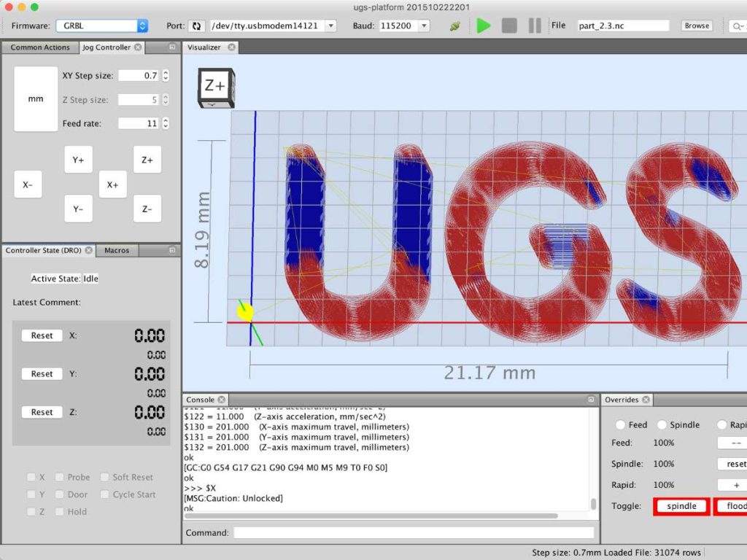747x560 pixels.
Task: Click the gray stop button
Action: click(509, 26)
